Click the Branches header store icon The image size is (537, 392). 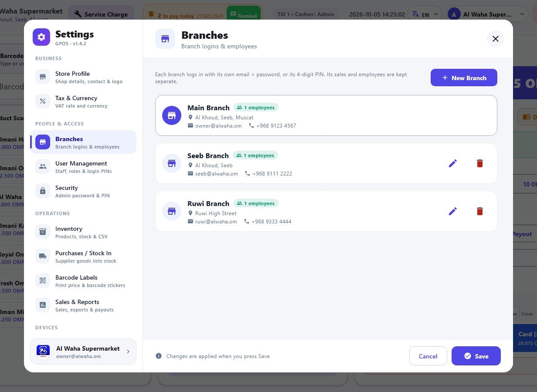(x=165, y=39)
